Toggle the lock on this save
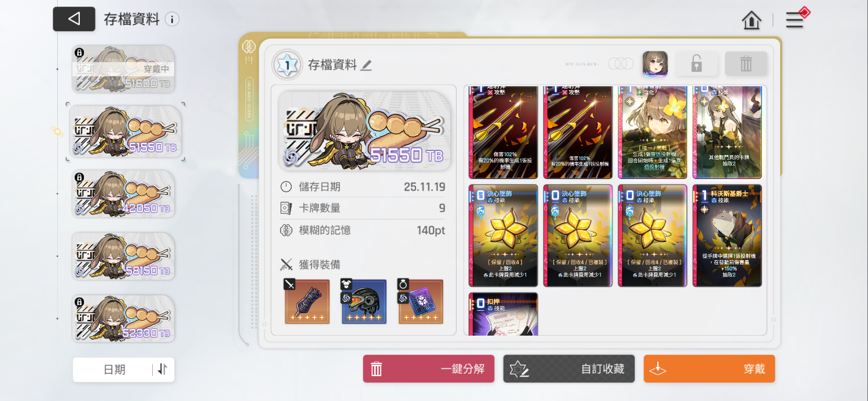Image resolution: width=868 pixels, height=401 pixels. point(697,64)
